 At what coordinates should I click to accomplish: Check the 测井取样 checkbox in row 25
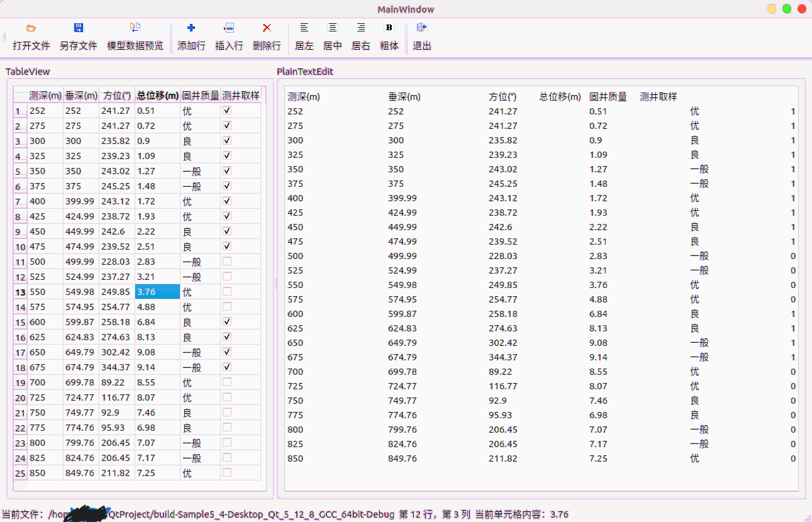coord(227,472)
